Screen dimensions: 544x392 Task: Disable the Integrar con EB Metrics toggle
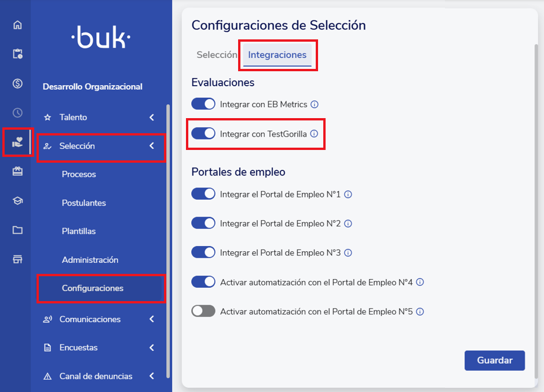203,104
